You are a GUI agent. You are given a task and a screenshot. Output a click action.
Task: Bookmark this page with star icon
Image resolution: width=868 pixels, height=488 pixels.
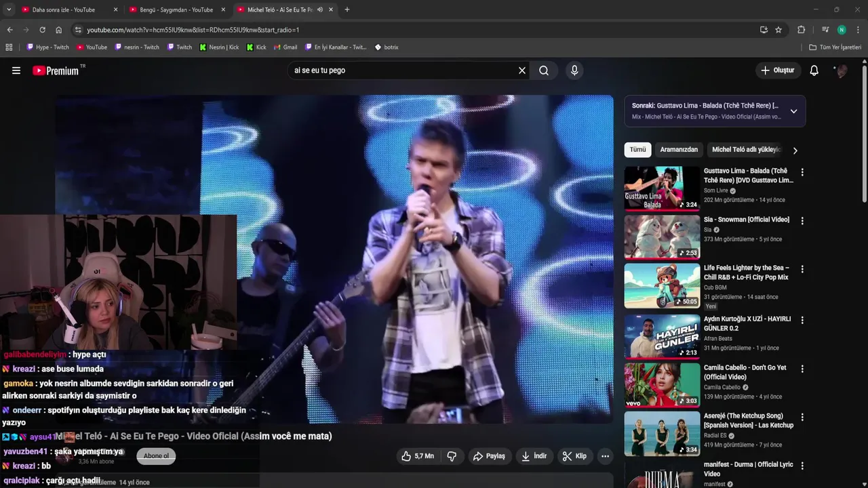point(778,30)
